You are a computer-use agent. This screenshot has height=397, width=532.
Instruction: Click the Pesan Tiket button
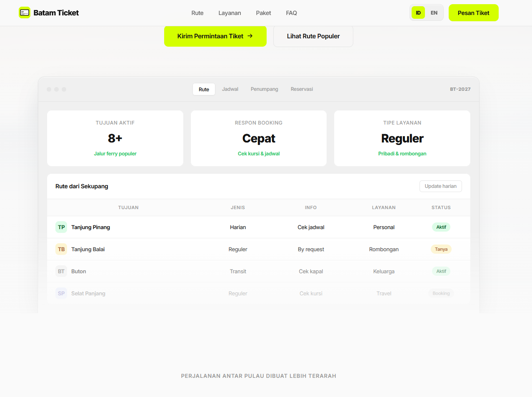[473, 13]
